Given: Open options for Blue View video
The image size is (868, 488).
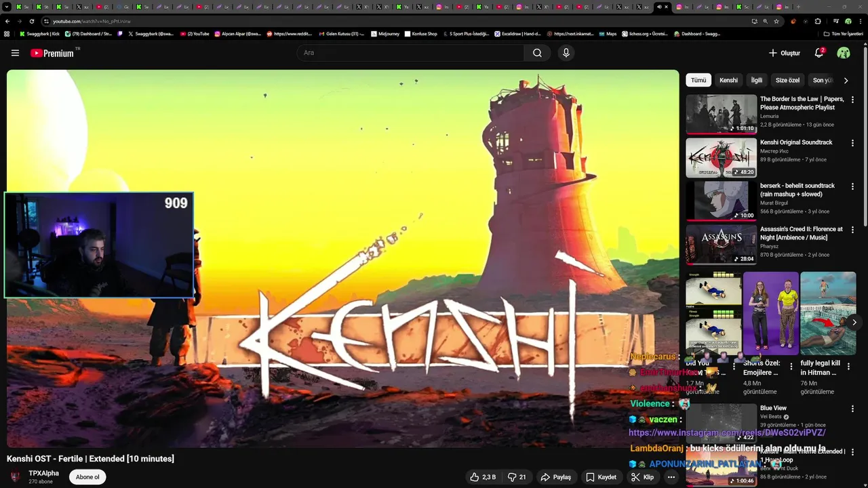Looking at the screenshot, I should (852, 409).
